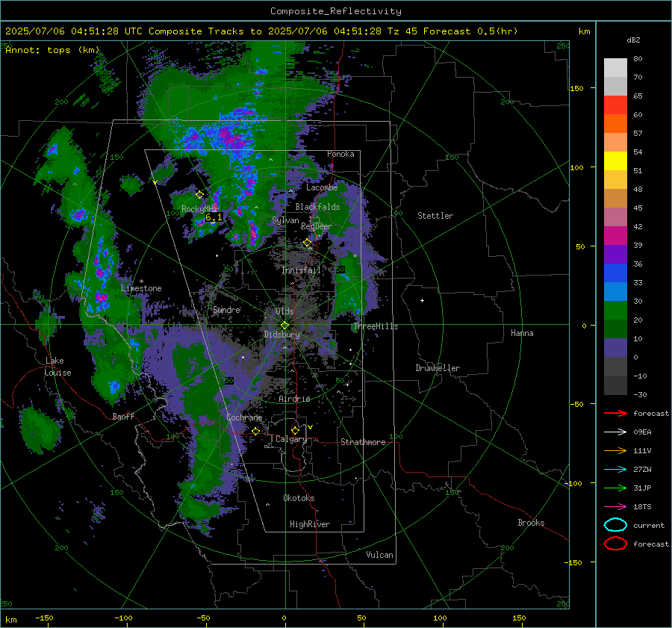Click the Okotoks city label
This screenshot has width=672, height=628.
(x=299, y=498)
